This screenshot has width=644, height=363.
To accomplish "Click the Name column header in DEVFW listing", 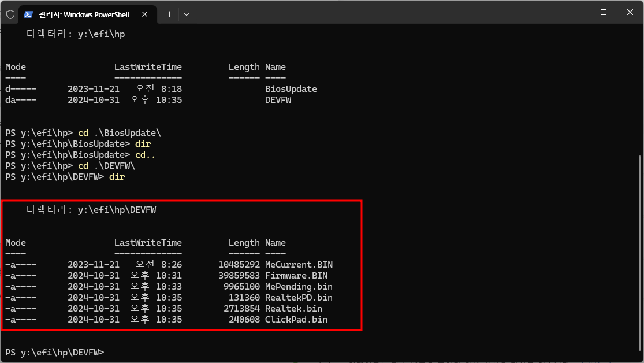I will click(275, 243).
